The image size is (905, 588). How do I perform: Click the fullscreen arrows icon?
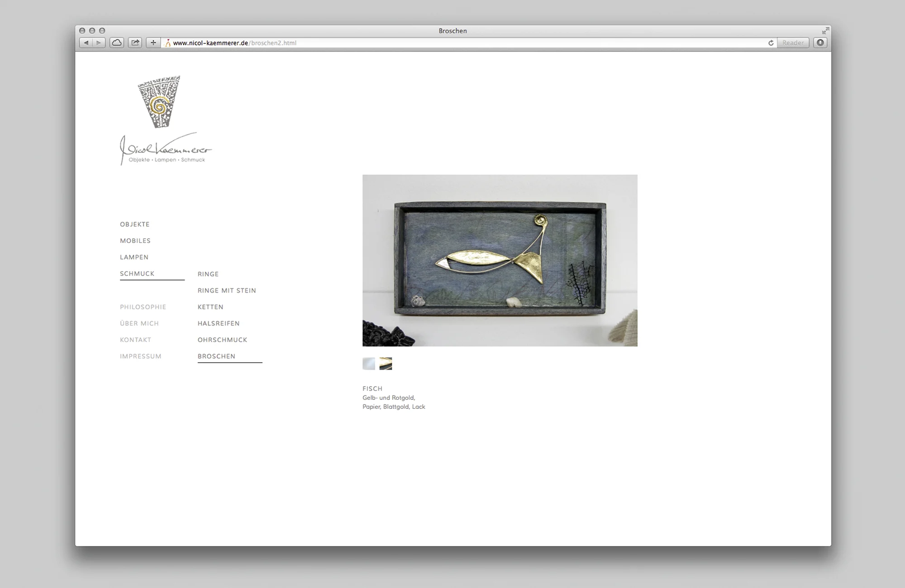[825, 31]
